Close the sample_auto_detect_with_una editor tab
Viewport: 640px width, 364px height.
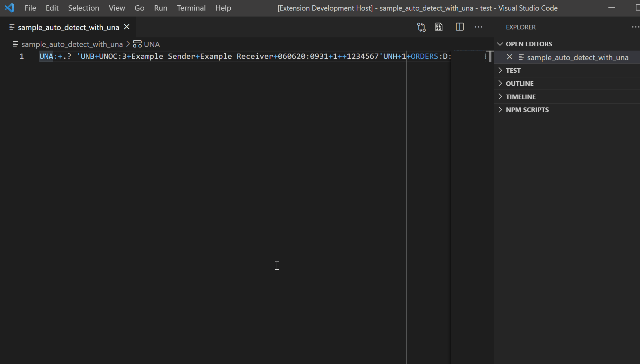click(127, 27)
